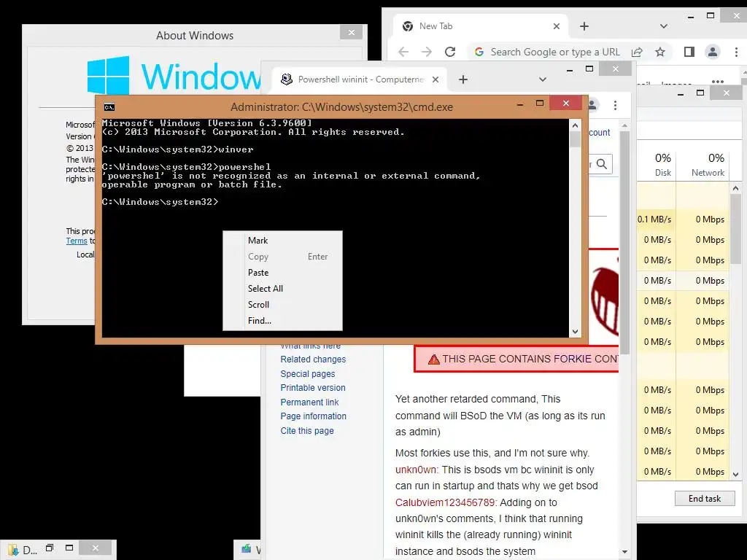Viewport: 747px width, 560px height.
Task: Choose Select All in the context menu
Action: click(266, 289)
